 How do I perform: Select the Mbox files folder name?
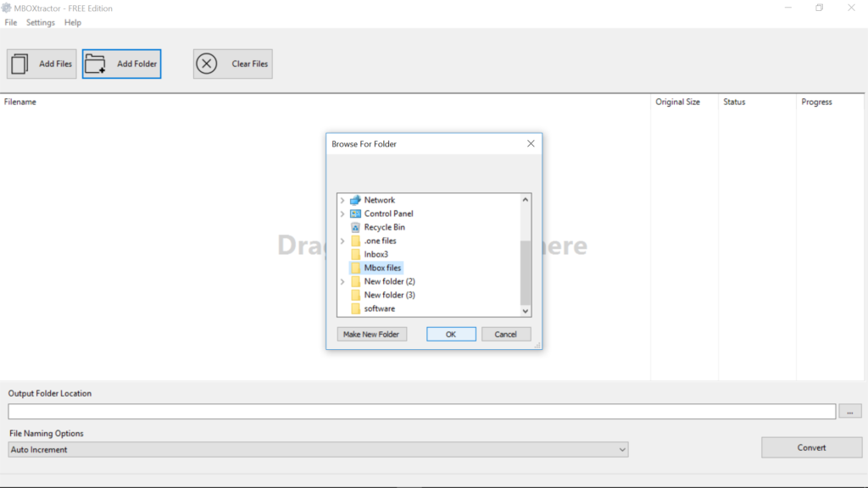pyautogui.click(x=382, y=268)
